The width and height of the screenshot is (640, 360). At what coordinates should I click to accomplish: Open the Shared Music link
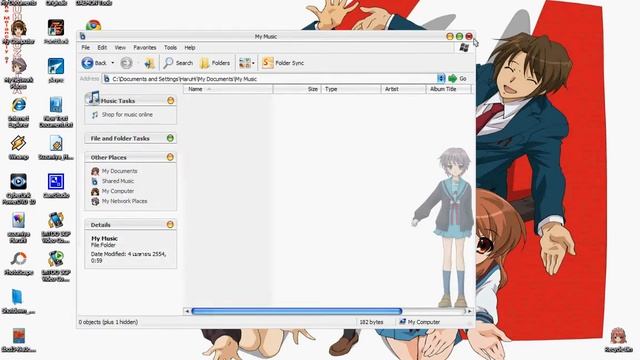[x=118, y=181]
